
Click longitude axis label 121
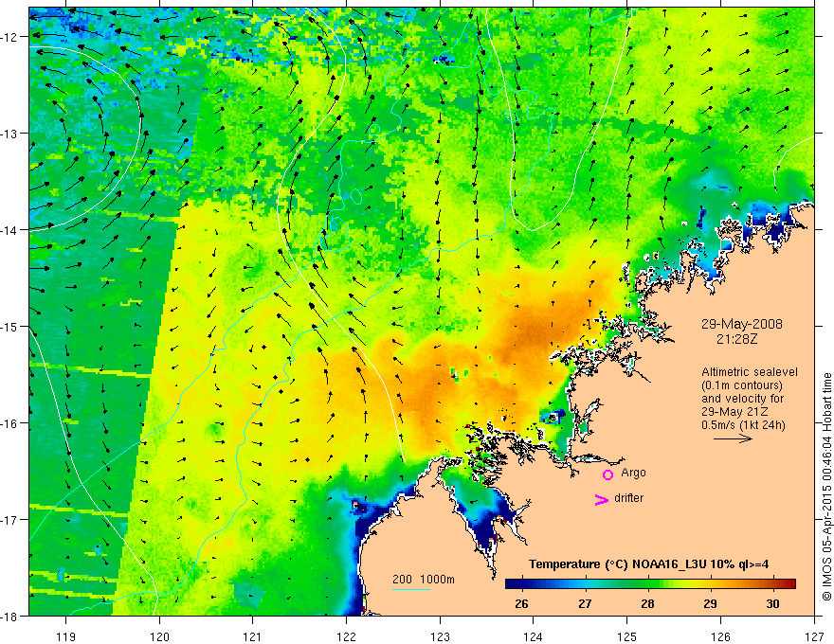[253, 636]
